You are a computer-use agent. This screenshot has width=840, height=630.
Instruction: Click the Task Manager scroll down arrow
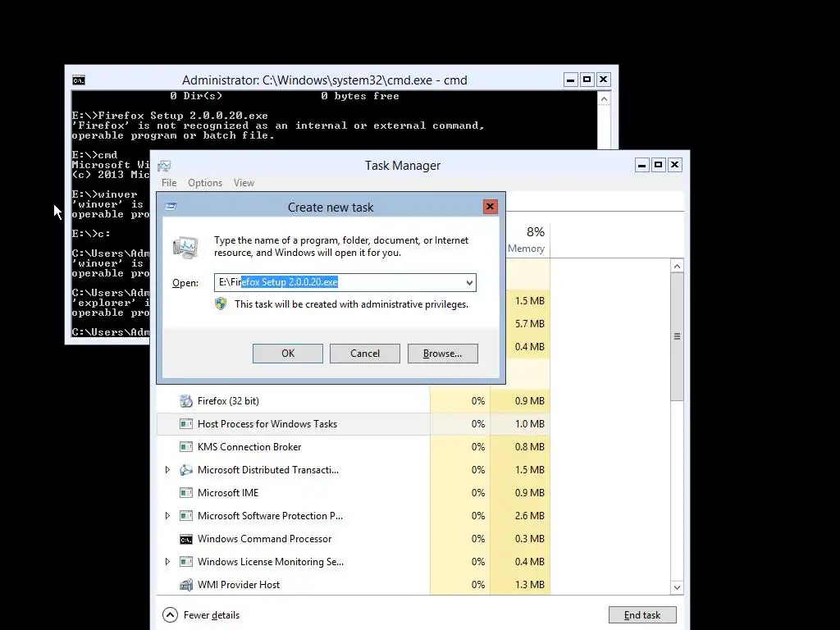click(677, 587)
